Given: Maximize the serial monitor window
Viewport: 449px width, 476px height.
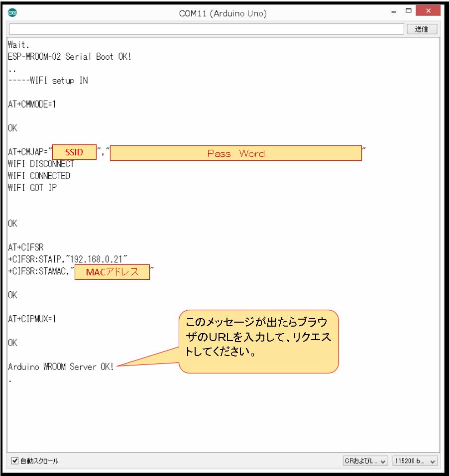Looking at the screenshot, I should coord(408,11).
